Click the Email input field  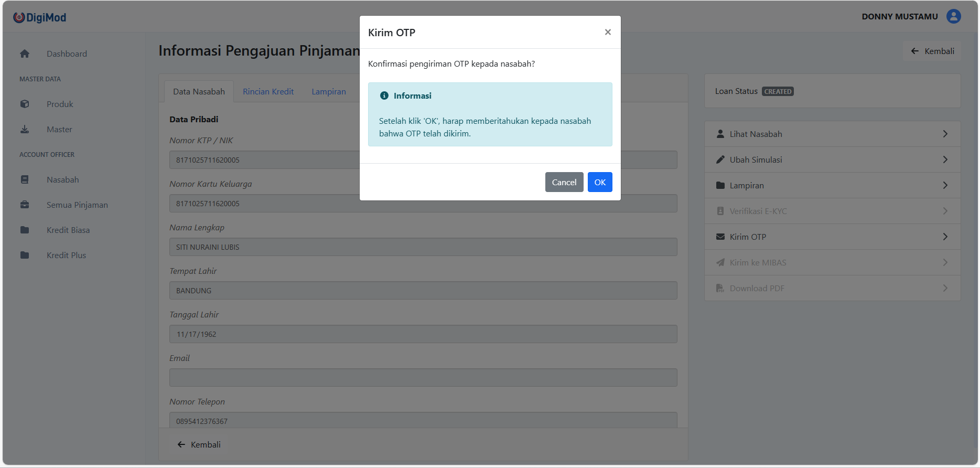423,378
